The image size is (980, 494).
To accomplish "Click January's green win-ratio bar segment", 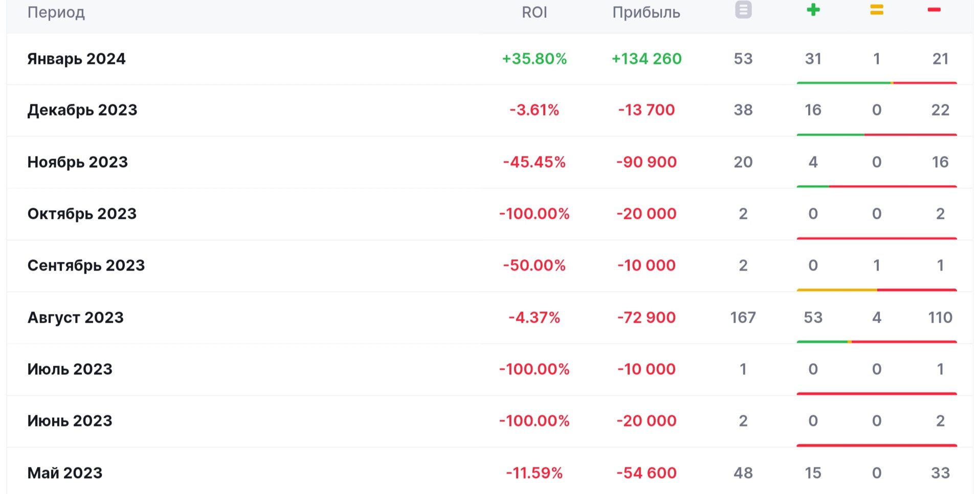I will click(843, 83).
